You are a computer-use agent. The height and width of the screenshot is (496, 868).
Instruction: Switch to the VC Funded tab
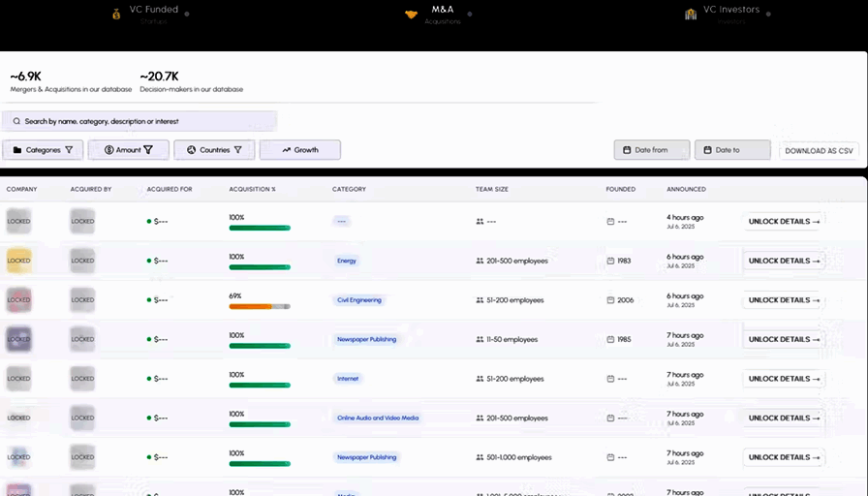coord(152,12)
